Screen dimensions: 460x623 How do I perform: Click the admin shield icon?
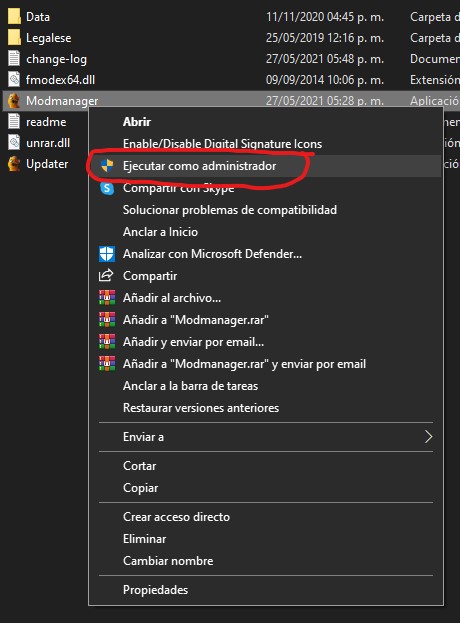(x=107, y=166)
